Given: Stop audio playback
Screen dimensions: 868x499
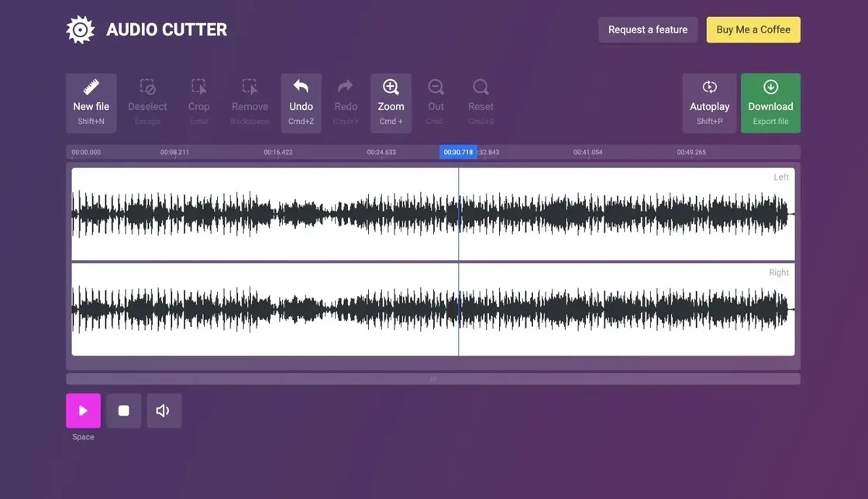Looking at the screenshot, I should (123, 411).
